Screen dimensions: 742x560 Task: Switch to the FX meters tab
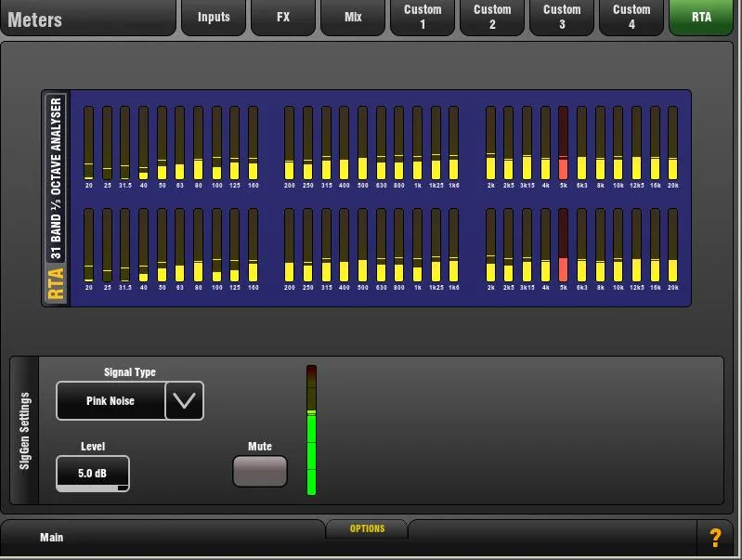pos(283,17)
